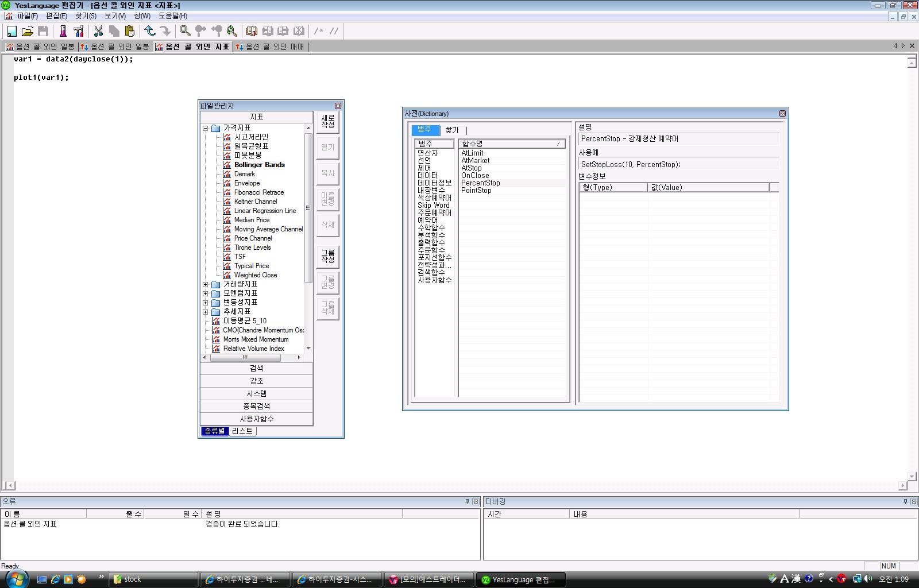Expand the 검색 section in file manager
Screen dimensions: 919x588
[256, 368]
